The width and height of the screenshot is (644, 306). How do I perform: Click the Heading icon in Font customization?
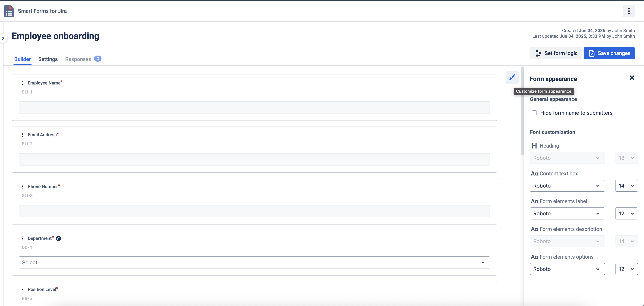click(x=534, y=146)
